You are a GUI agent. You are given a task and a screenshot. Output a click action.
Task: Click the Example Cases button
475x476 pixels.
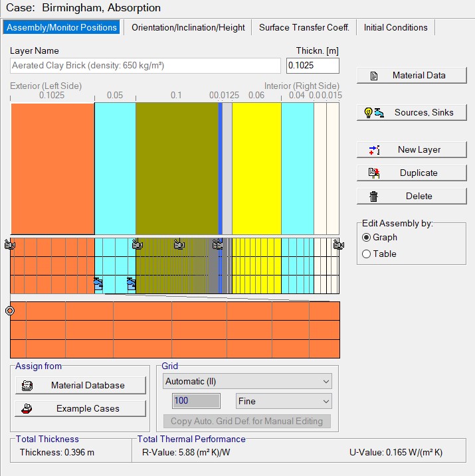tap(80, 408)
